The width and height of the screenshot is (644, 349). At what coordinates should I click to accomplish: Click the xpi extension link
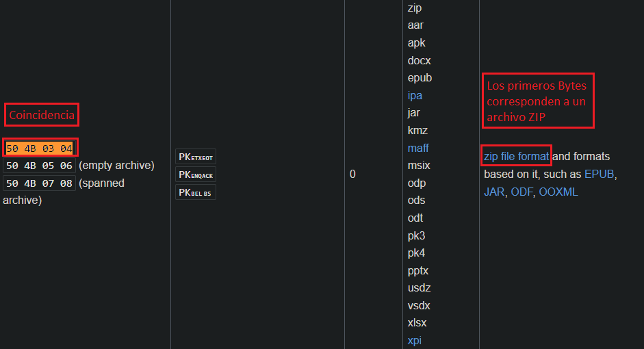click(x=415, y=340)
